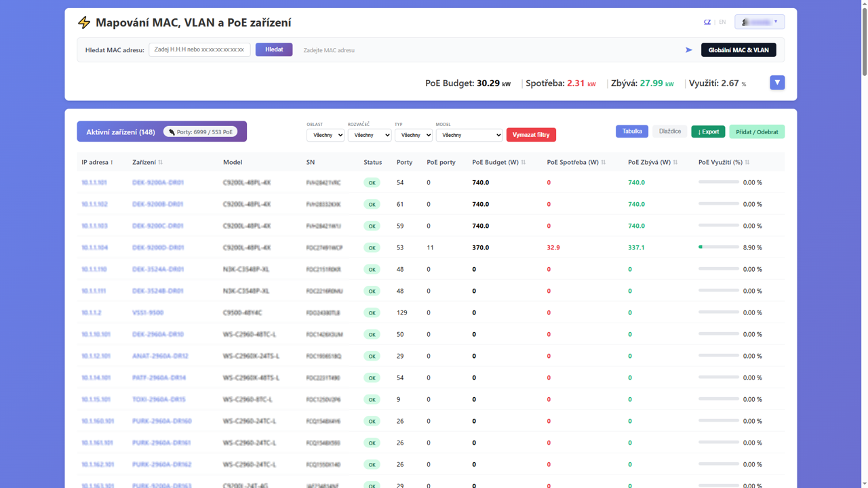Sort by PoE Využití (%) column
Viewport: 868px width, 488px height.
(747, 163)
